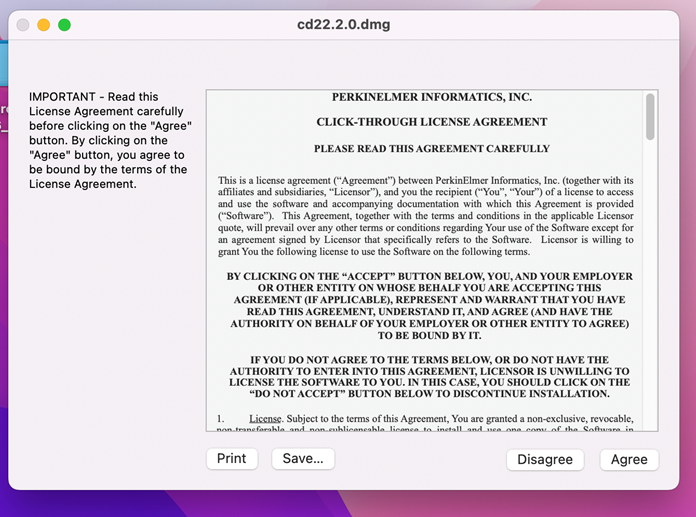
Task: Minimize the window with the yellow button
Action: (44, 25)
